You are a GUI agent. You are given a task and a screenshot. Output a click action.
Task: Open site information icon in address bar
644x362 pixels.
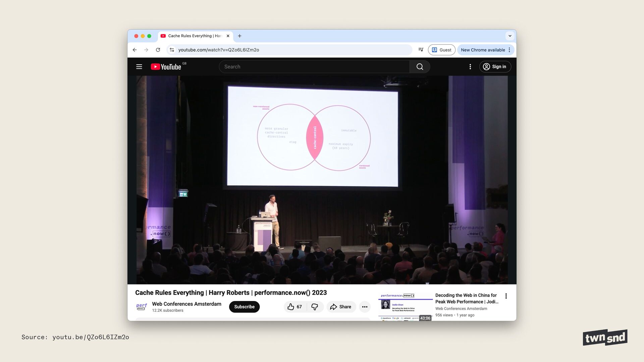point(172,50)
